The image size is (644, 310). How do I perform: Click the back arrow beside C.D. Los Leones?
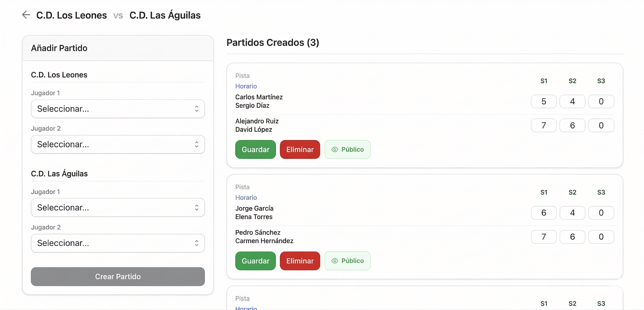[x=26, y=15]
